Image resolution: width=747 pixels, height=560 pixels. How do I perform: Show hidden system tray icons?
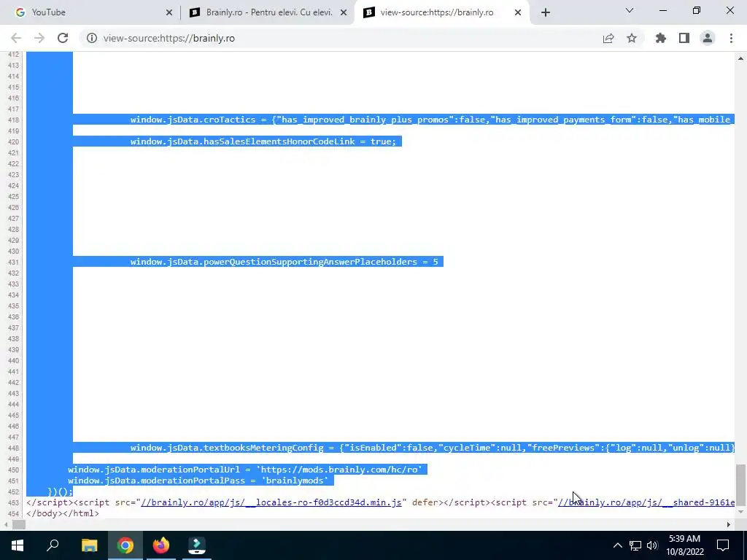617,545
